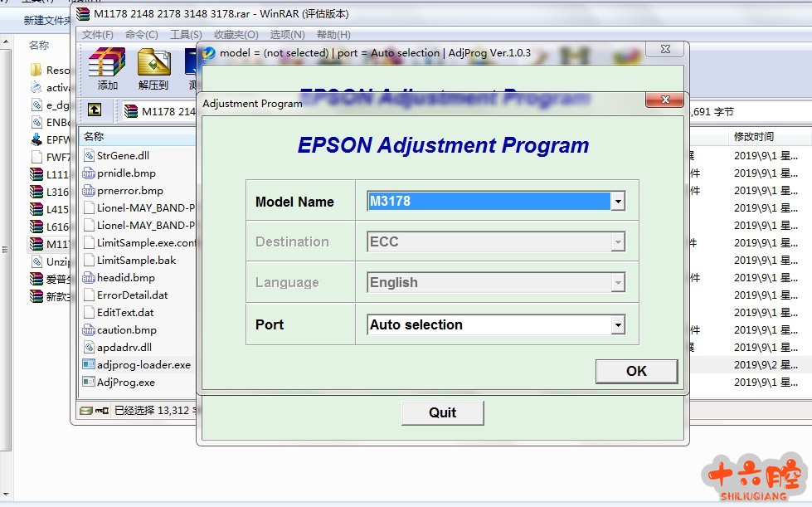Open the 文件(F) menu in WinRAR
This screenshot has height=507, width=812.
click(x=98, y=35)
